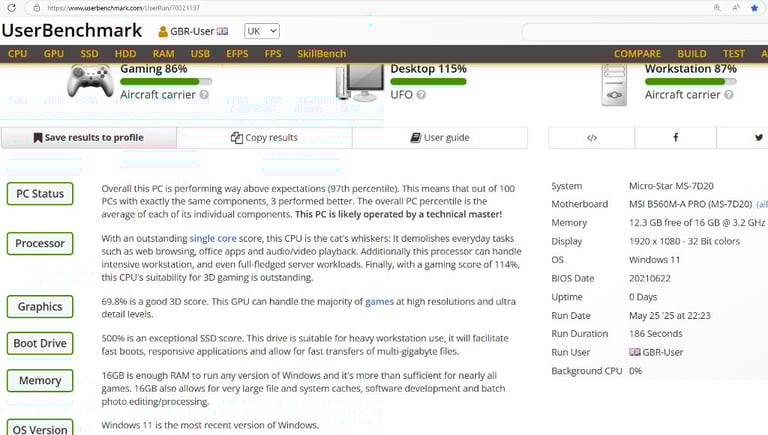
Task: Click the Desktop 115% progress bar
Action: tap(428, 82)
